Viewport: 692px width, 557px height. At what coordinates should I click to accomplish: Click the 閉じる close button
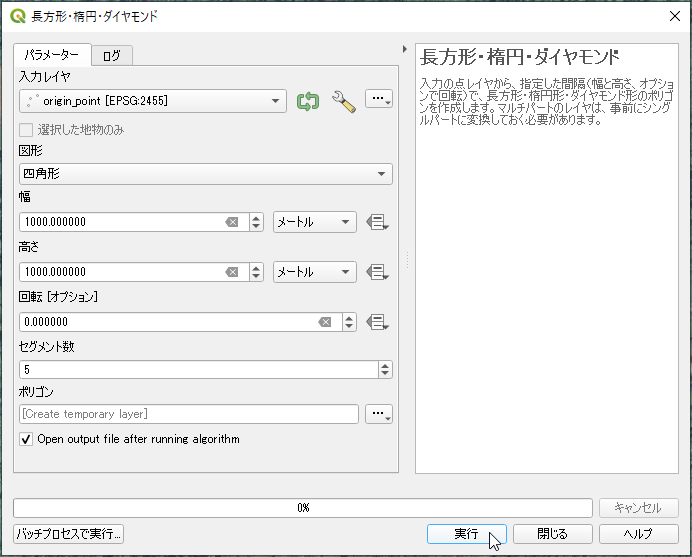click(553, 534)
